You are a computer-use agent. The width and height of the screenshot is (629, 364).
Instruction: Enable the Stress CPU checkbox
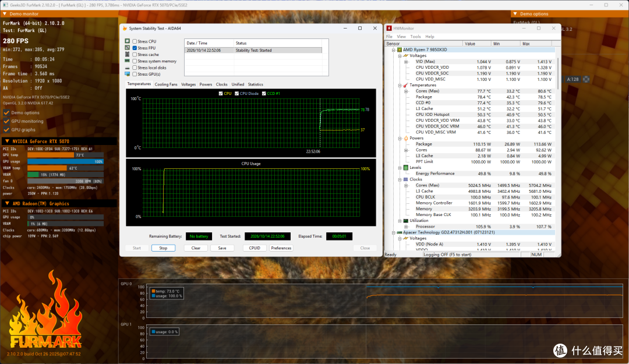coord(135,41)
